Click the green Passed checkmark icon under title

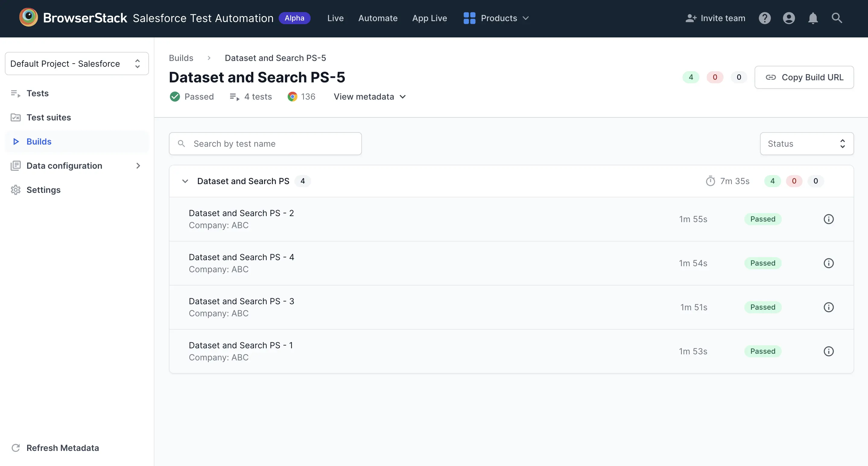(175, 97)
